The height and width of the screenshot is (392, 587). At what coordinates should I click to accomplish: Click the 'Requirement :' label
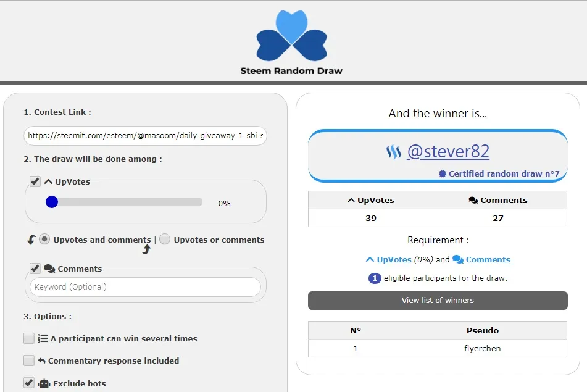tap(438, 240)
